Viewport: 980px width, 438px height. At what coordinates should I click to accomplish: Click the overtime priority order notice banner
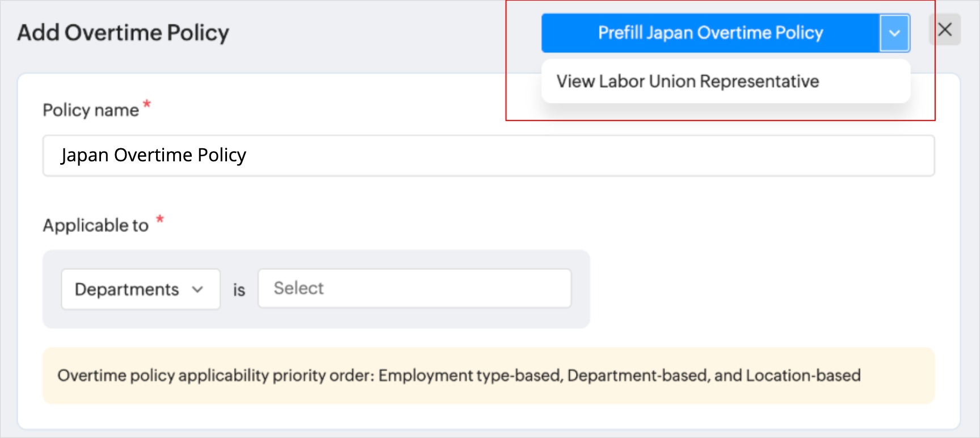pos(489,376)
